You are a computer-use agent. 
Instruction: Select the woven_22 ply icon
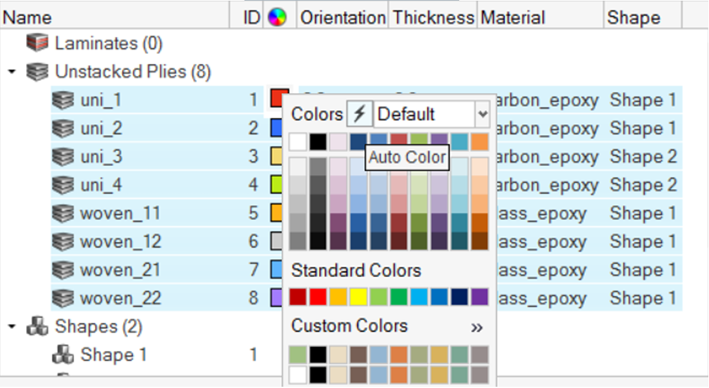[x=63, y=298]
